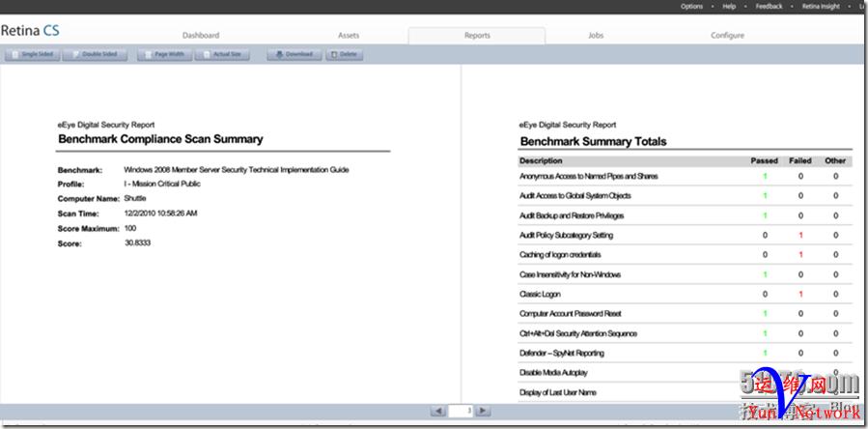Click 'Anonymous Access to Named Pipes and Shares'
The height and width of the screenshot is (429, 868).
coord(588,176)
